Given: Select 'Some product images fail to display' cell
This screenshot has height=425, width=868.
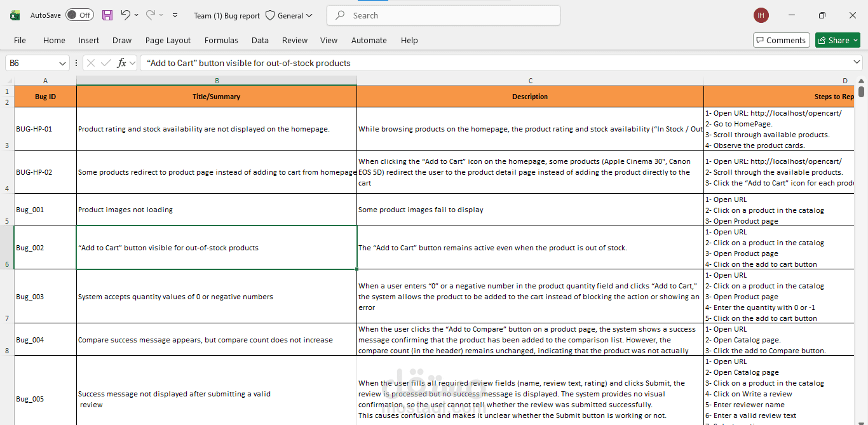Looking at the screenshot, I should (x=530, y=210).
